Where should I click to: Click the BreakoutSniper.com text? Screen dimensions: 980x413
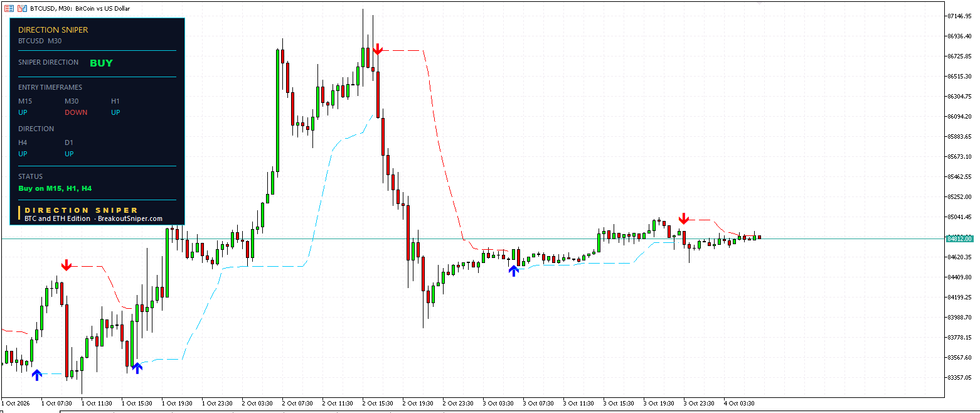[130, 218]
